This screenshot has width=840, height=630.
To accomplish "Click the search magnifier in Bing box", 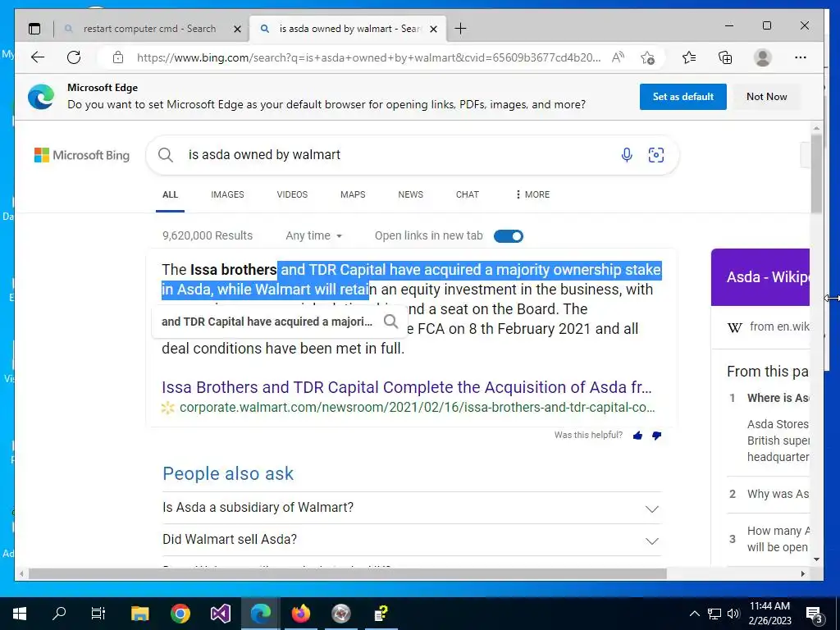I will [x=166, y=155].
